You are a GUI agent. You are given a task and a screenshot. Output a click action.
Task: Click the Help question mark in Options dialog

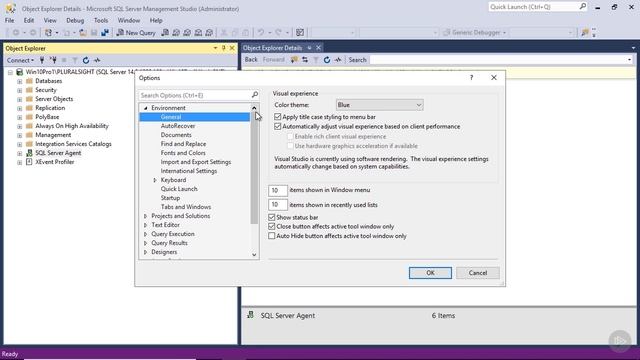471,78
